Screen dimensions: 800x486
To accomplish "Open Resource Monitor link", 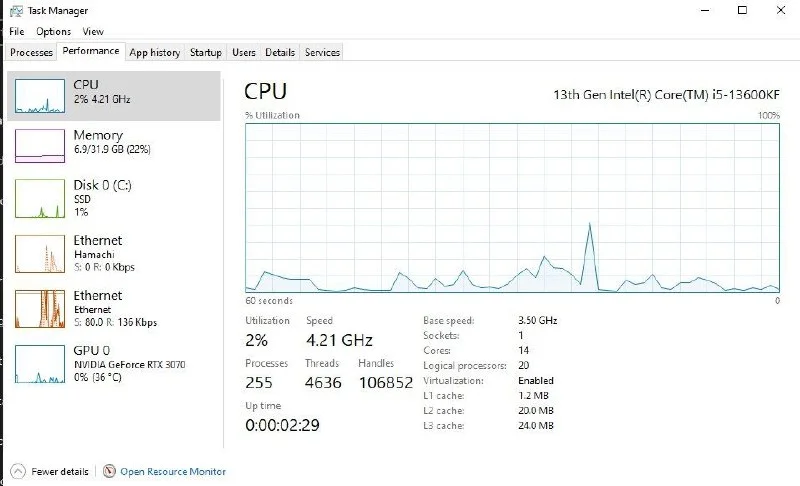I will [173, 471].
